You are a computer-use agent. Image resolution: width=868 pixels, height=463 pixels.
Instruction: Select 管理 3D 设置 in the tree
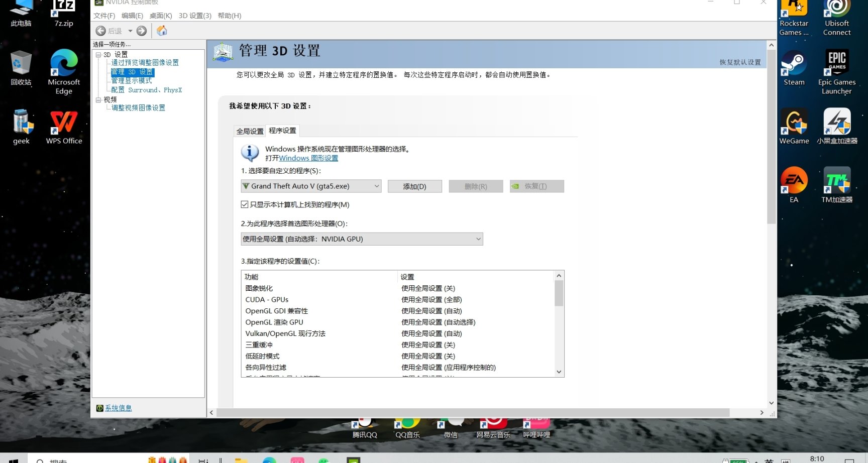(x=132, y=72)
